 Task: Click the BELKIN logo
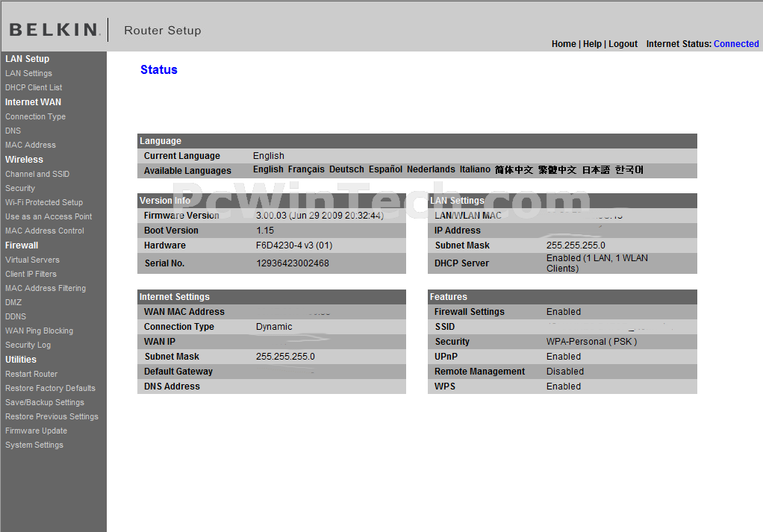[54, 30]
